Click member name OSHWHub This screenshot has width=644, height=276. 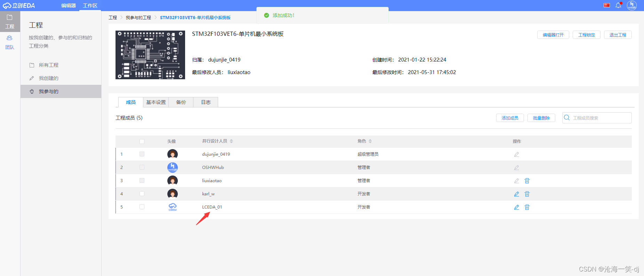pos(213,168)
